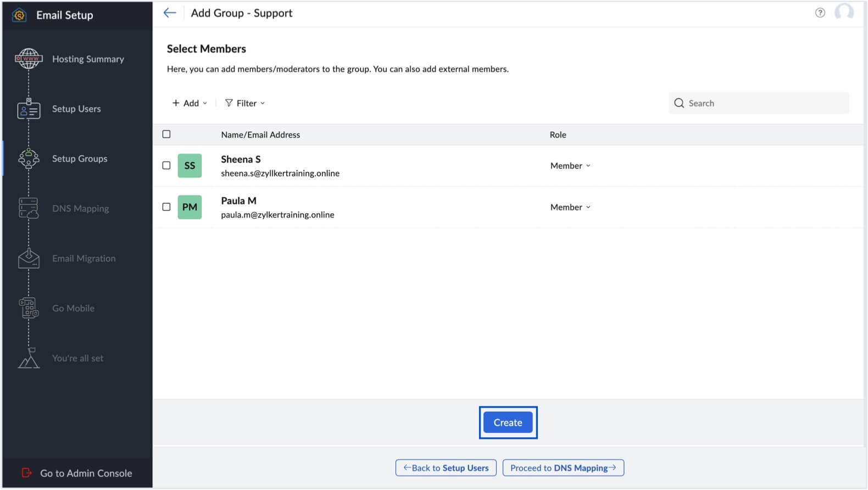The height and width of the screenshot is (490, 868).
Task: Check the box for Sheena S
Action: [166, 165]
